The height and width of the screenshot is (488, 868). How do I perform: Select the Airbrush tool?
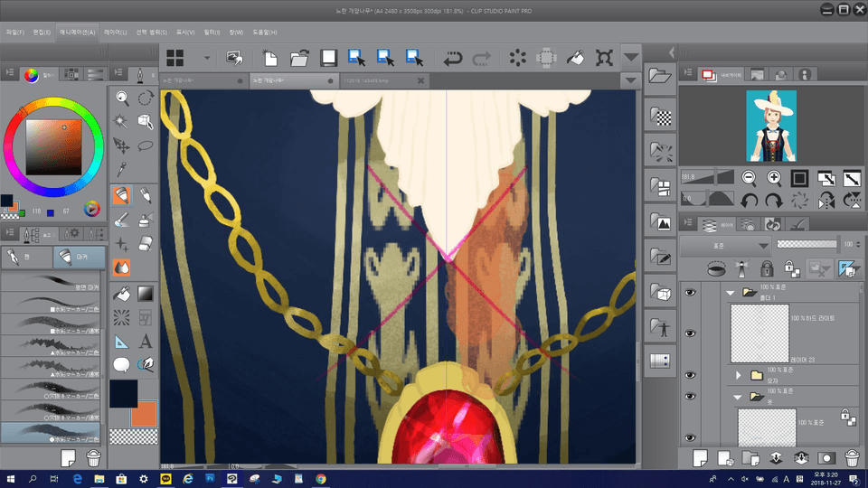coord(146,220)
